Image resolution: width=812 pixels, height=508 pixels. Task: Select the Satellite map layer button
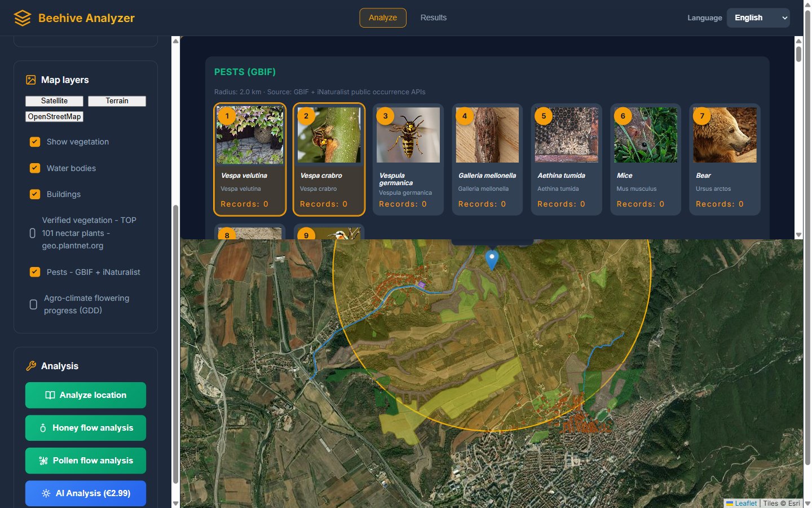pyautogui.click(x=54, y=101)
